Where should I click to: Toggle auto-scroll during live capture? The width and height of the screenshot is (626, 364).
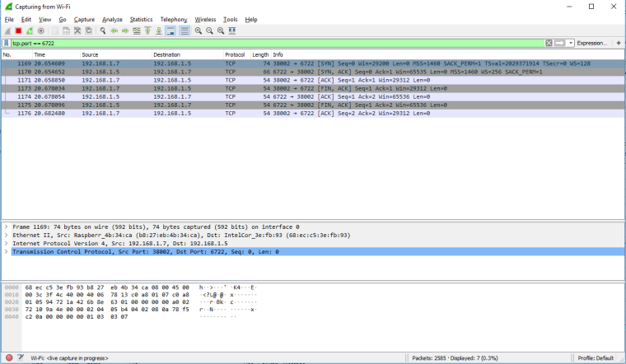click(x=169, y=30)
